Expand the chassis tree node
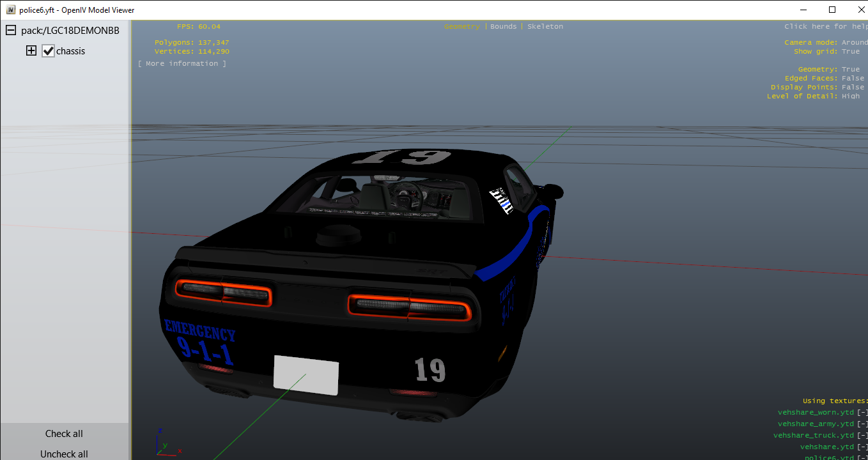This screenshot has height=460, width=868. click(31, 51)
